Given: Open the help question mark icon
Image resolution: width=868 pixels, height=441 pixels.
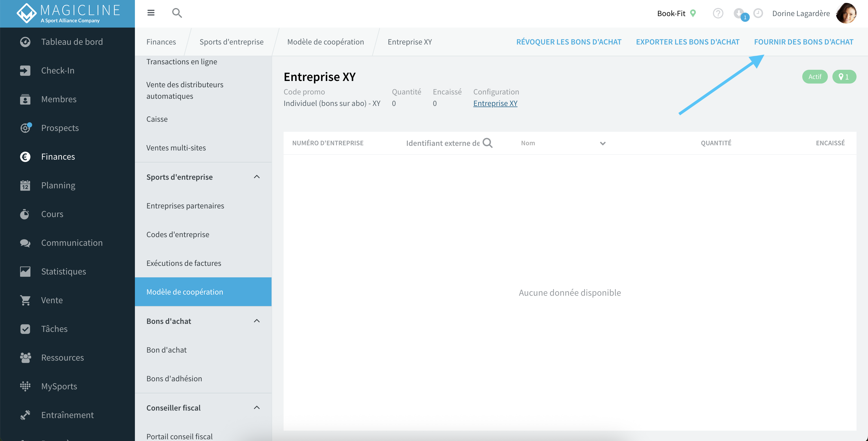Looking at the screenshot, I should [x=718, y=13].
